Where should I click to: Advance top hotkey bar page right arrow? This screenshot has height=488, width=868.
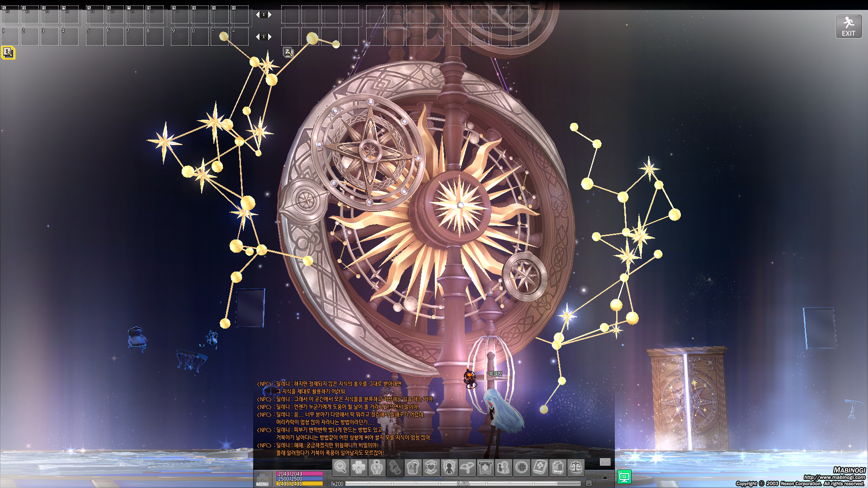pos(270,15)
